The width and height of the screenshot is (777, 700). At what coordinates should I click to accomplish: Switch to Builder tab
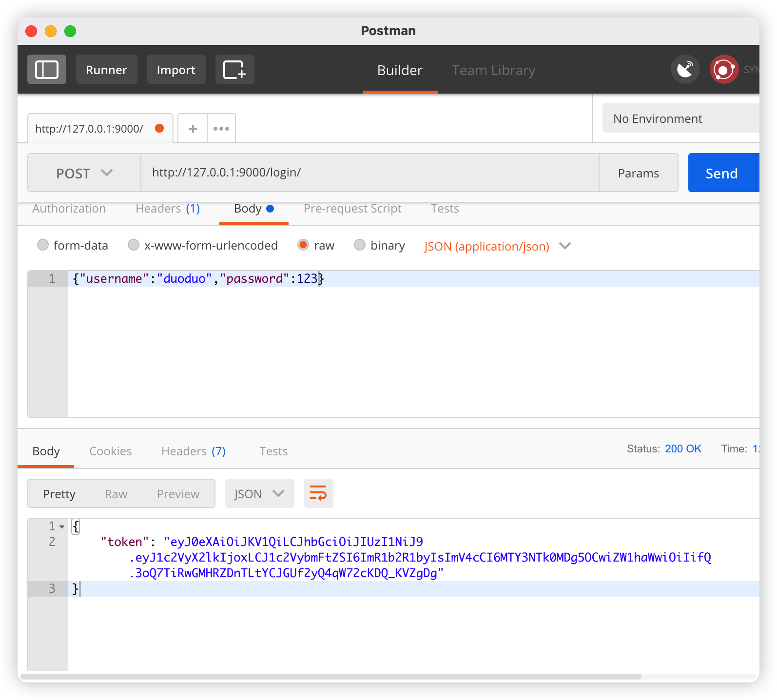(x=400, y=70)
